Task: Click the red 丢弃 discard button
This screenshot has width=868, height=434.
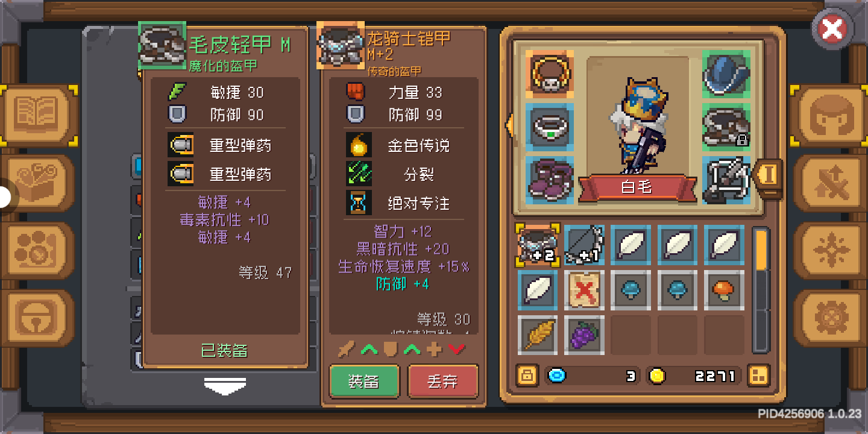Action: pos(443,382)
